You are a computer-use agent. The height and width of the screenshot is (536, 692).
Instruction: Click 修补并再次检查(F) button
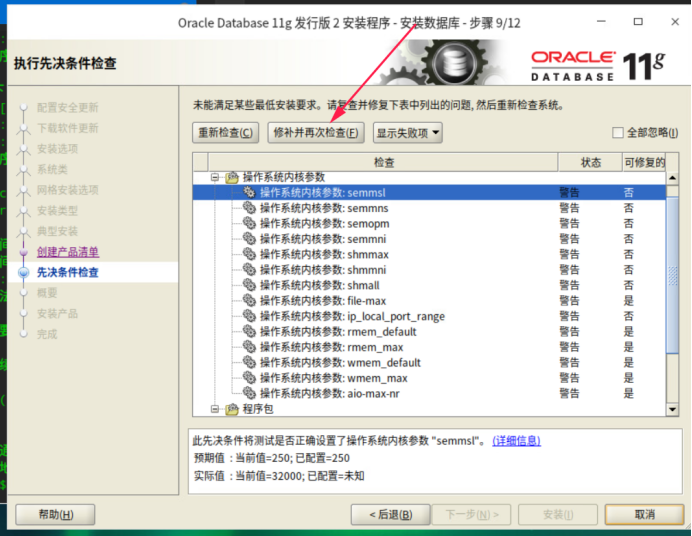(x=316, y=133)
